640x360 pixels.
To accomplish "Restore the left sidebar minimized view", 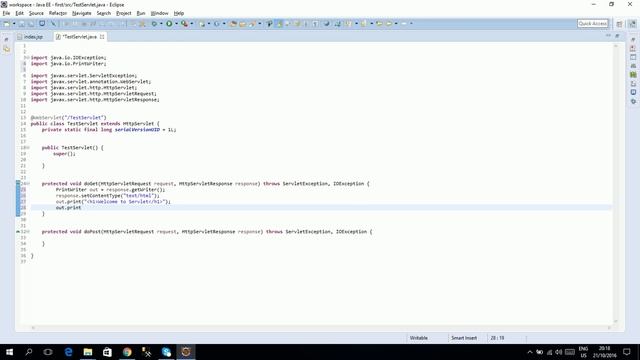I will [6, 40].
